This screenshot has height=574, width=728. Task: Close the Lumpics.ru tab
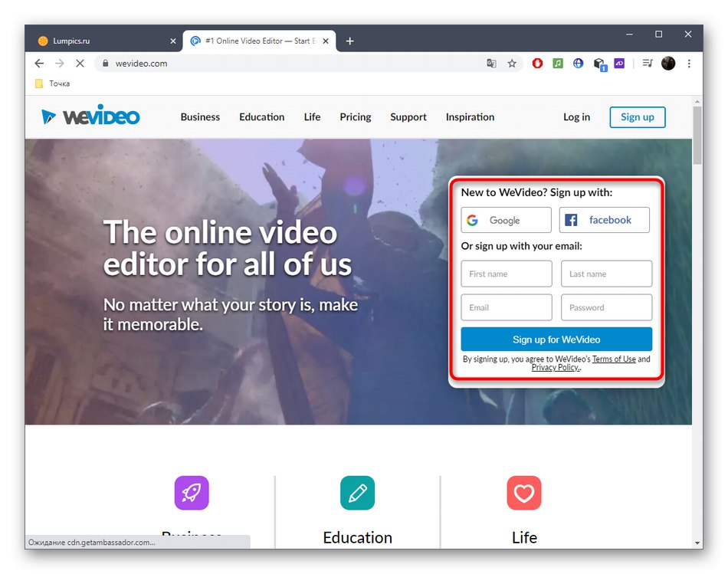(x=172, y=41)
